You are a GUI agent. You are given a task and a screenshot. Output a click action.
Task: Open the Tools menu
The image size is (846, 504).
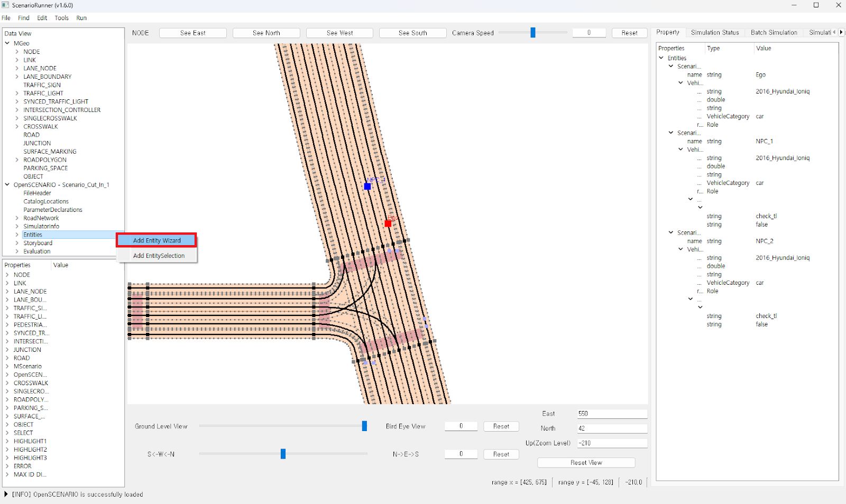(61, 18)
